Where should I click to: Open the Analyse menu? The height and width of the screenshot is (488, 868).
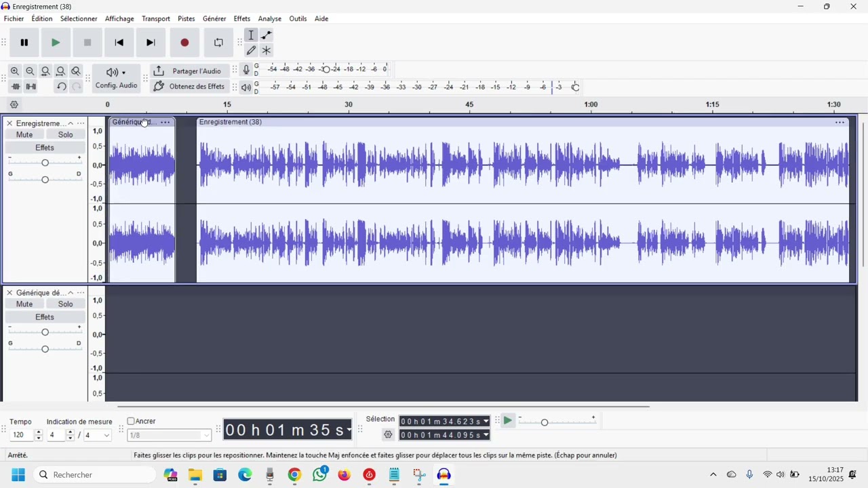(270, 19)
